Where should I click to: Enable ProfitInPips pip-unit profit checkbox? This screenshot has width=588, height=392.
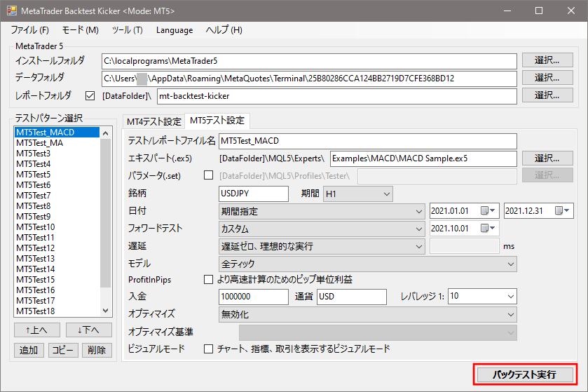coord(209,280)
